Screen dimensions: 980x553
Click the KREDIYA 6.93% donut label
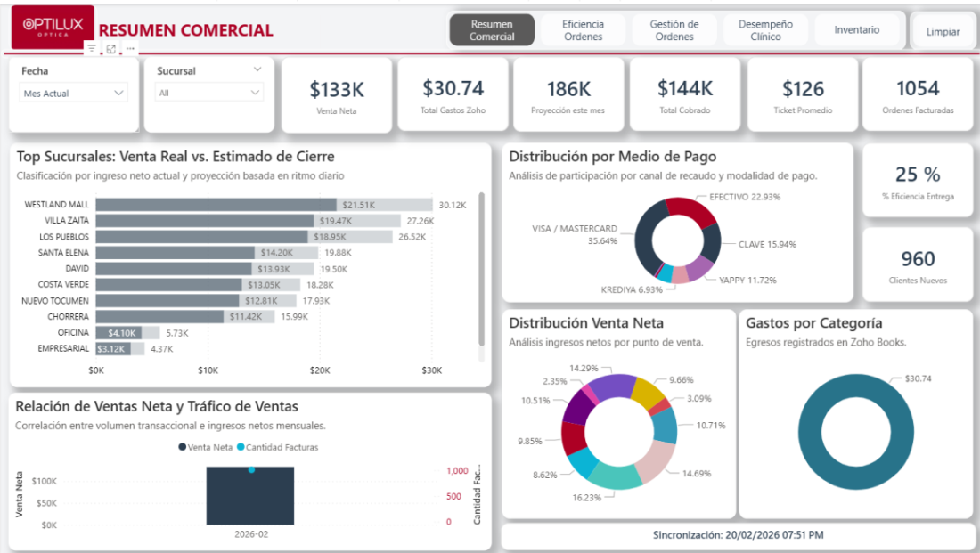pyautogui.click(x=632, y=290)
